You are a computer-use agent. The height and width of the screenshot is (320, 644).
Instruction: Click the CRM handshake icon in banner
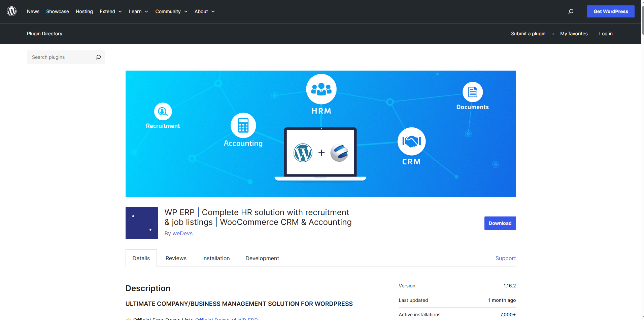pyautogui.click(x=411, y=142)
